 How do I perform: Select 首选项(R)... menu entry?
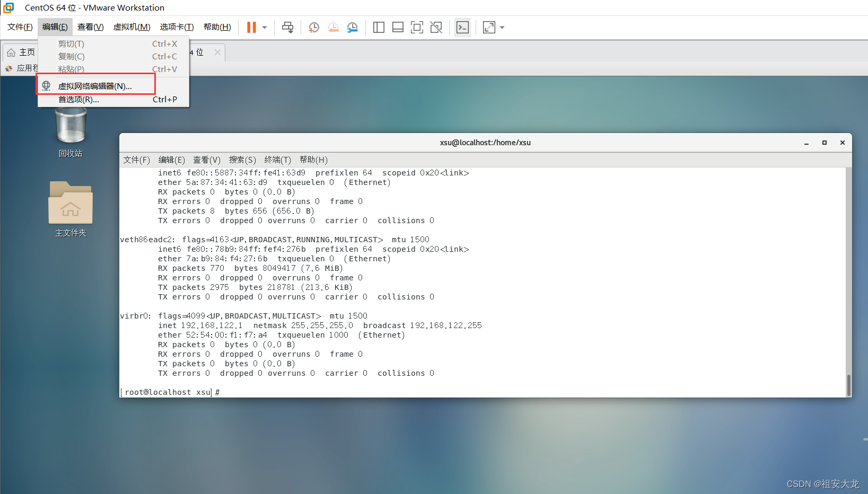point(113,99)
